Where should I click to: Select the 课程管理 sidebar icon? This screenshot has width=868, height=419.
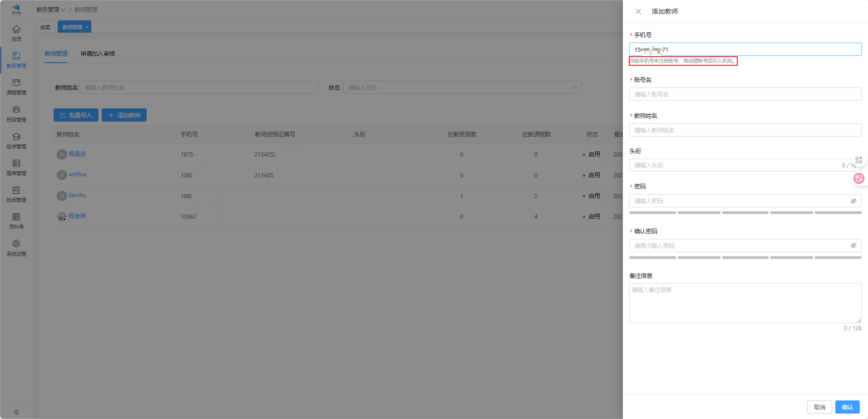click(16, 83)
